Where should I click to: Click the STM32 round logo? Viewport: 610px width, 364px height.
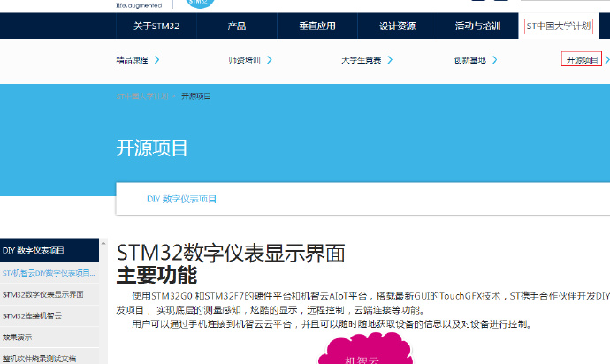200,4
